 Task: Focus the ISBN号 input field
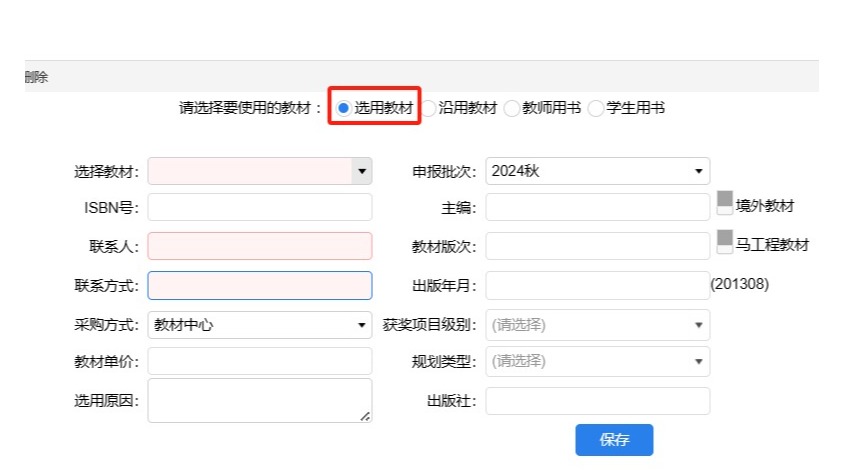click(x=259, y=207)
